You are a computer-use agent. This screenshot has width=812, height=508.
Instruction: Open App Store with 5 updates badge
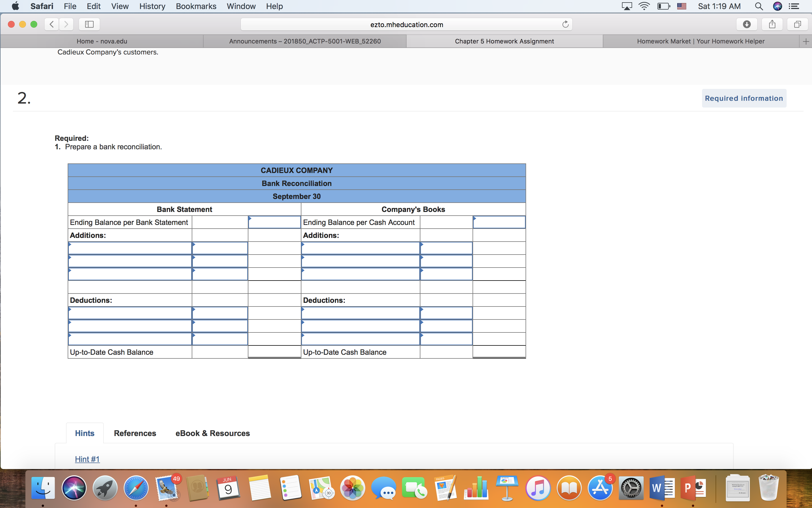point(601,488)
